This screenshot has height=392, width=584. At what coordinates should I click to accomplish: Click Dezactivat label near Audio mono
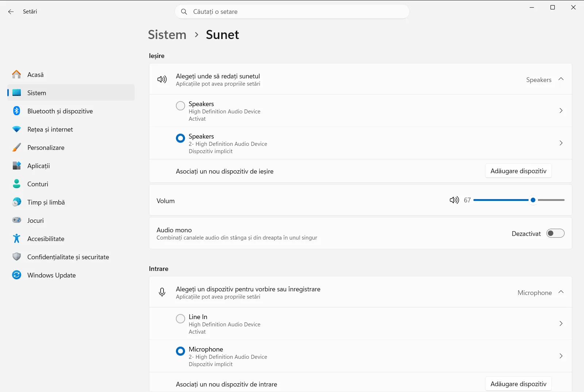pyautogui.click(x=526, y=234)
